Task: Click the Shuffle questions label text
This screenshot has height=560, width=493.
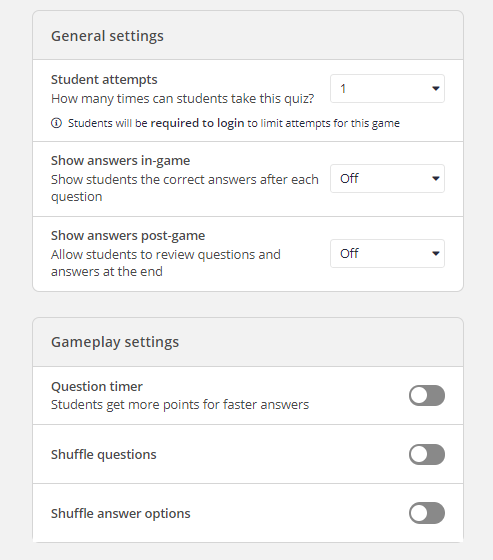Action: (104, 455)
